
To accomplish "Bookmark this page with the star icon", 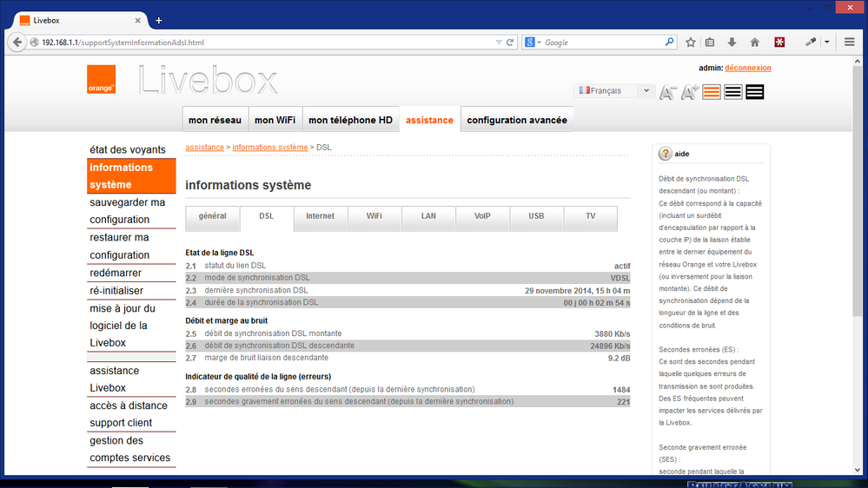I will [690, 42].
